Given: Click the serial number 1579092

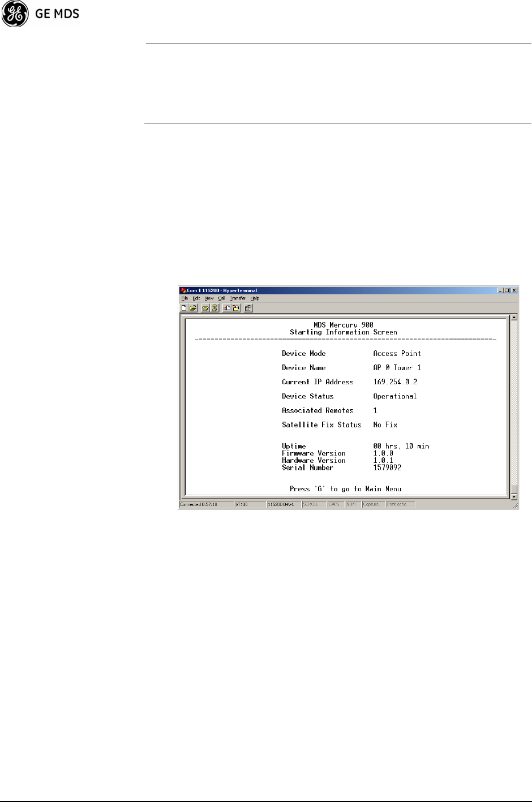Looking at the screenshot, I should click(x=387, y=468).
